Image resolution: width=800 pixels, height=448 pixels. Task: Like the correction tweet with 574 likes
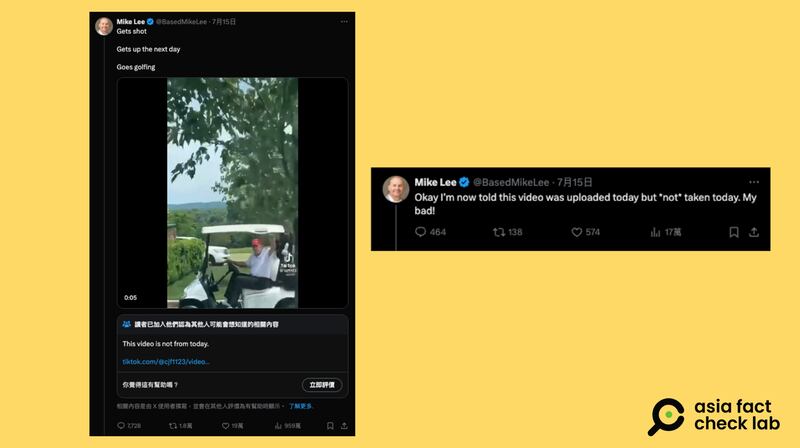(x=577, y=232)
